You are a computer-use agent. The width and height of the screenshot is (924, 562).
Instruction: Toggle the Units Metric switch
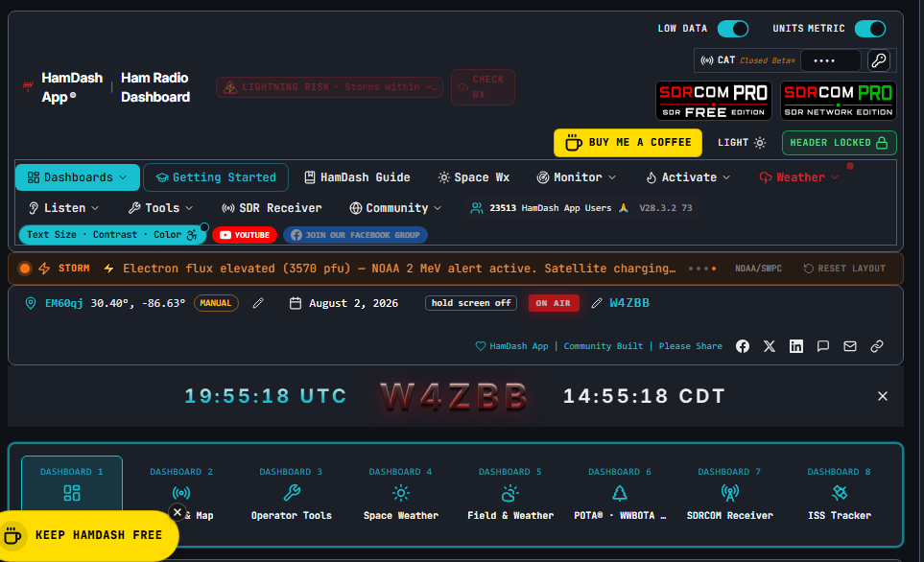point(870,28)
